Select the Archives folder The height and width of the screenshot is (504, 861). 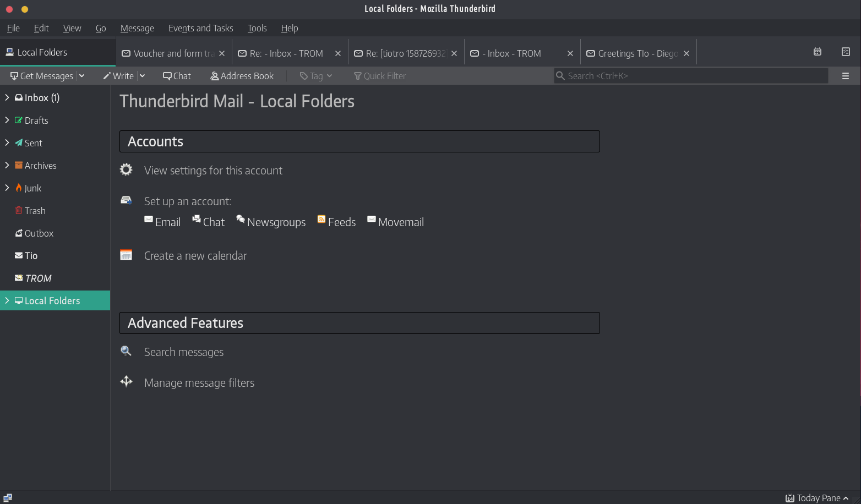pyautogui.click(x=55, y=165)
